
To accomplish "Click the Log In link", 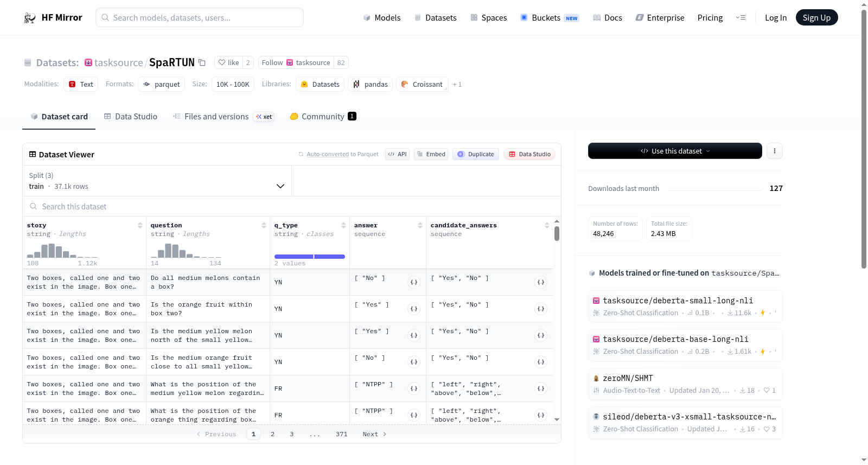I will pyautogui.click(x=776, y=18).
